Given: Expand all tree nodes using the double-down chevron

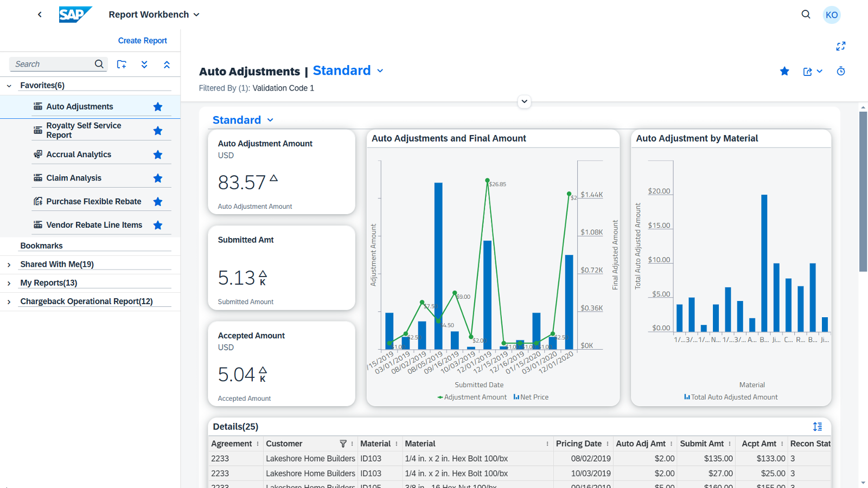Looking at the screenshot, I should click(144, 64).
